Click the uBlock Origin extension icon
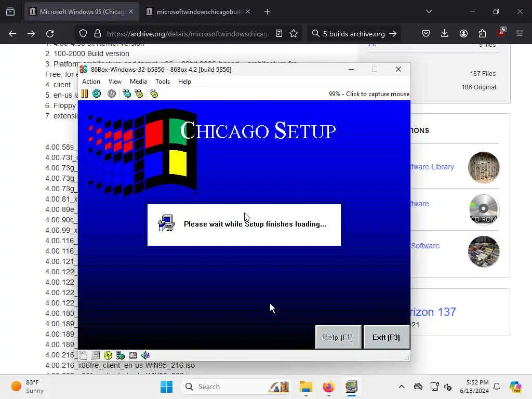This screenshot has height=399, width=532. point(501,33)
